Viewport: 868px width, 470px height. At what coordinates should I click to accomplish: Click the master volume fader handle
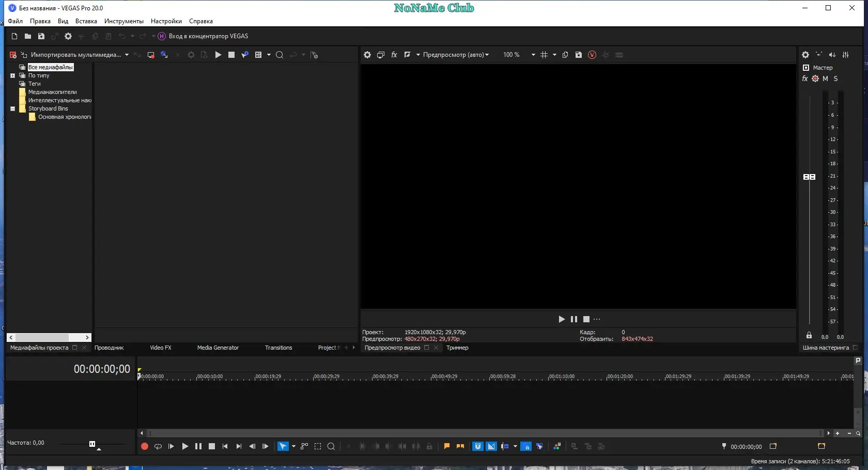click(x=809, y=177)
